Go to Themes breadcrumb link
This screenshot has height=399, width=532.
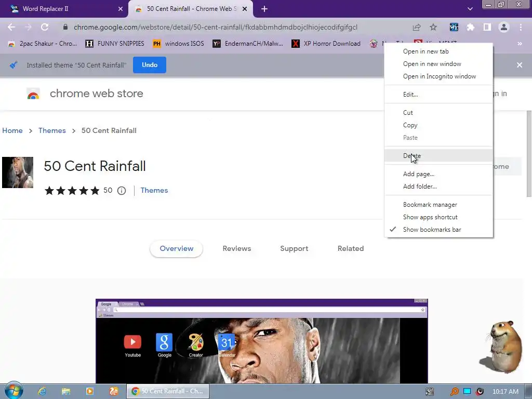pos(52,130)
